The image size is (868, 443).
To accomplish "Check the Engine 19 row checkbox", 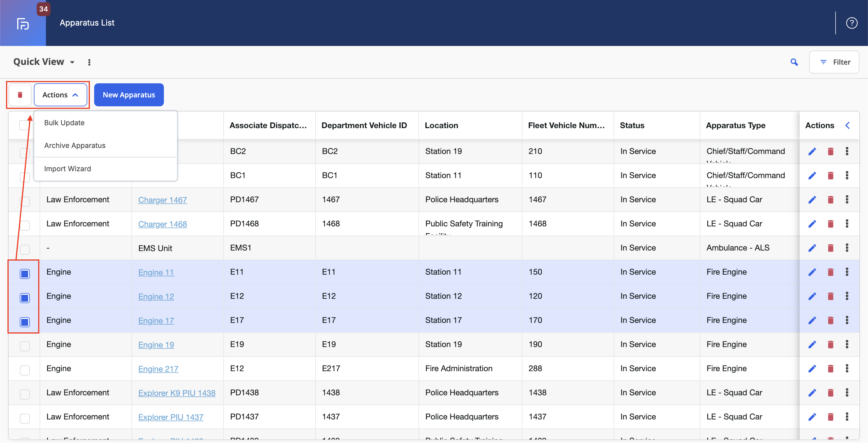I will point(25,346).
